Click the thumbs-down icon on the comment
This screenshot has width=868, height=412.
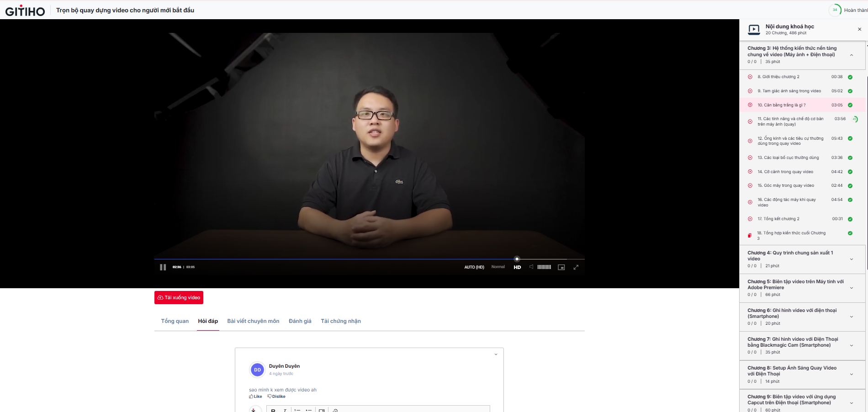pos(270,396)
